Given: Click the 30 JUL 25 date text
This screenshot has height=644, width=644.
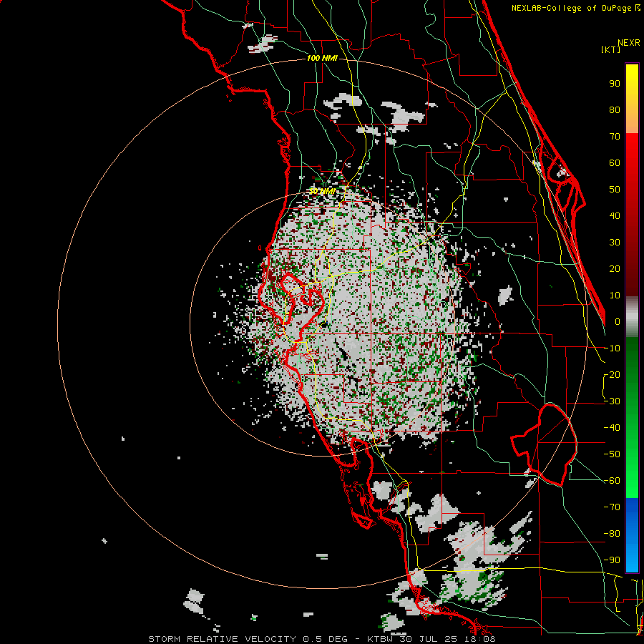Looking at the screenshot, I should (429, 639).
